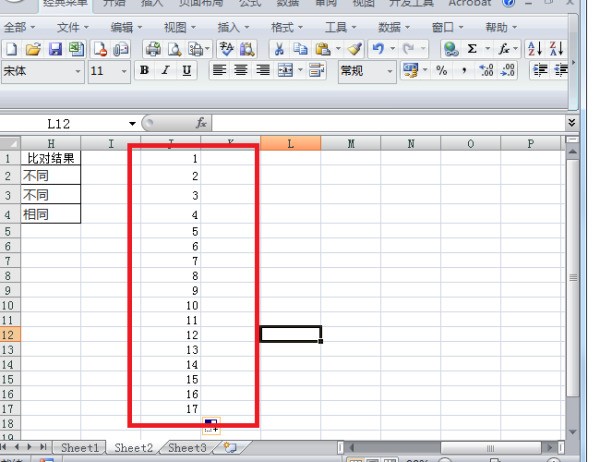Click the New blank workbook icon
600x462 pixels.
coord(11,49)
